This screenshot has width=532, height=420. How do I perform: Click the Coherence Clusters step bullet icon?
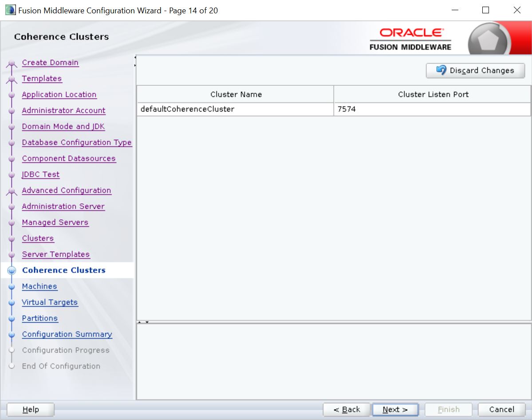pos(12,271)
